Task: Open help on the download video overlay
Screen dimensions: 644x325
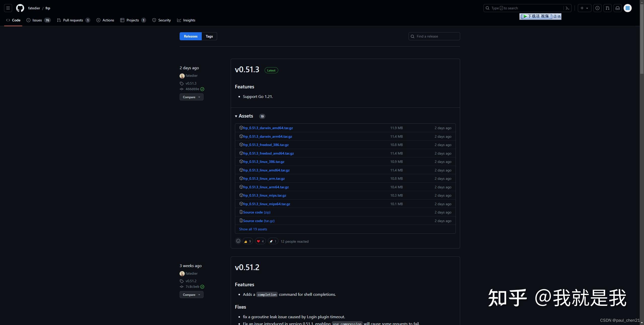Action: click(555, 16)
